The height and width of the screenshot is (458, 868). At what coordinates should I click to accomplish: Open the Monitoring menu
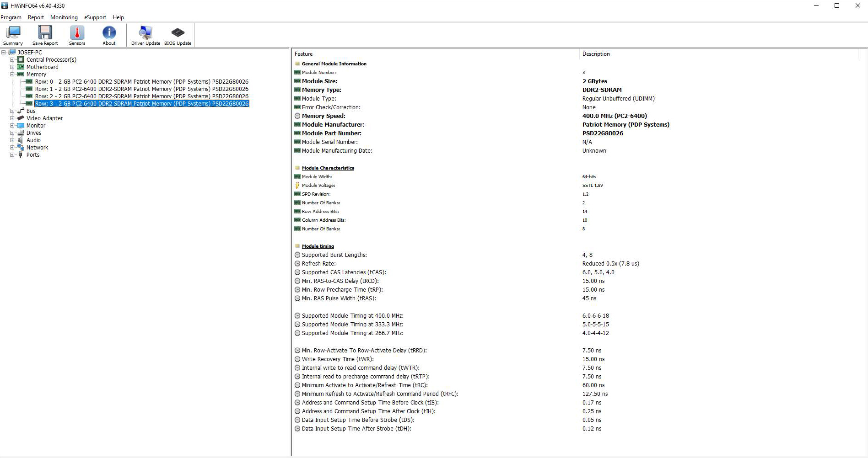pyautogui.click(x=64, y=17)
